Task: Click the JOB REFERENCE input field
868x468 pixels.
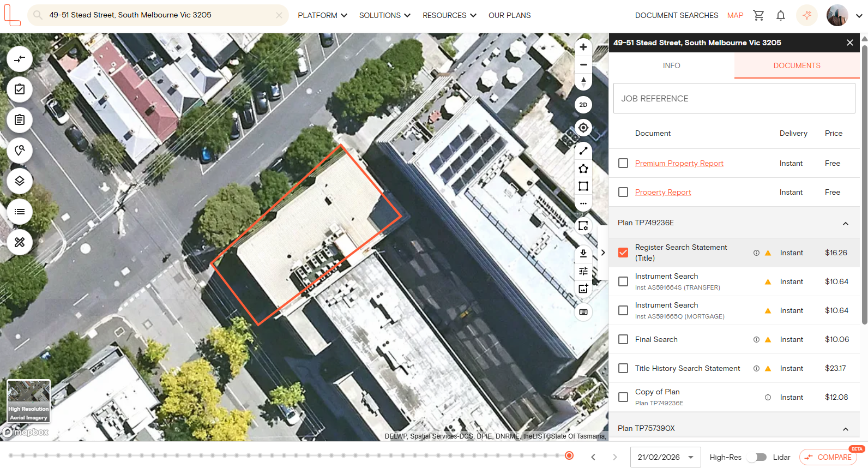Action: pyautogui.click(x=734, y=98)
